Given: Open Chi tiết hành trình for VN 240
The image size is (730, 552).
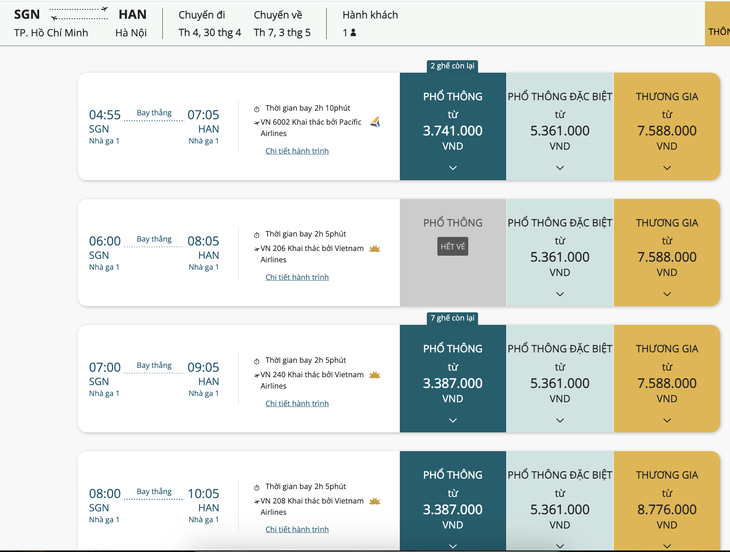Looking at the screenshot, I should click(x=297, y=403).
